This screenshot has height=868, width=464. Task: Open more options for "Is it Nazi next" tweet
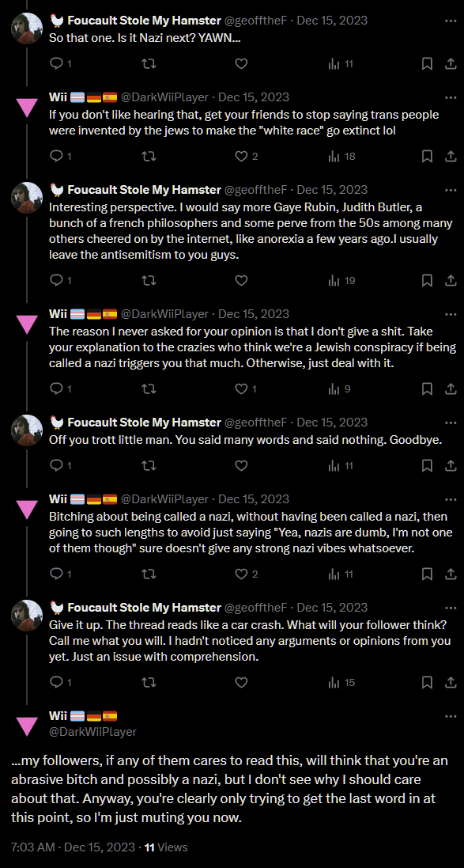pos(451,21)
